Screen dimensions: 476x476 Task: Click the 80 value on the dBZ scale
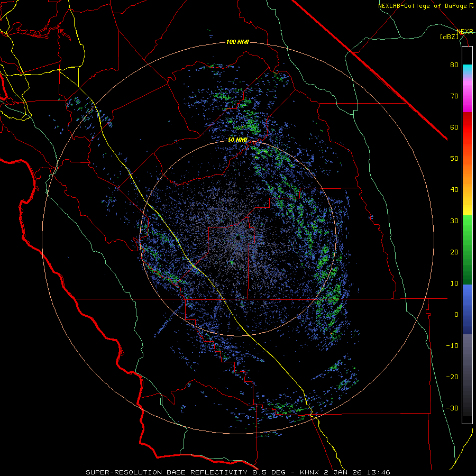(x=454, y=65)
